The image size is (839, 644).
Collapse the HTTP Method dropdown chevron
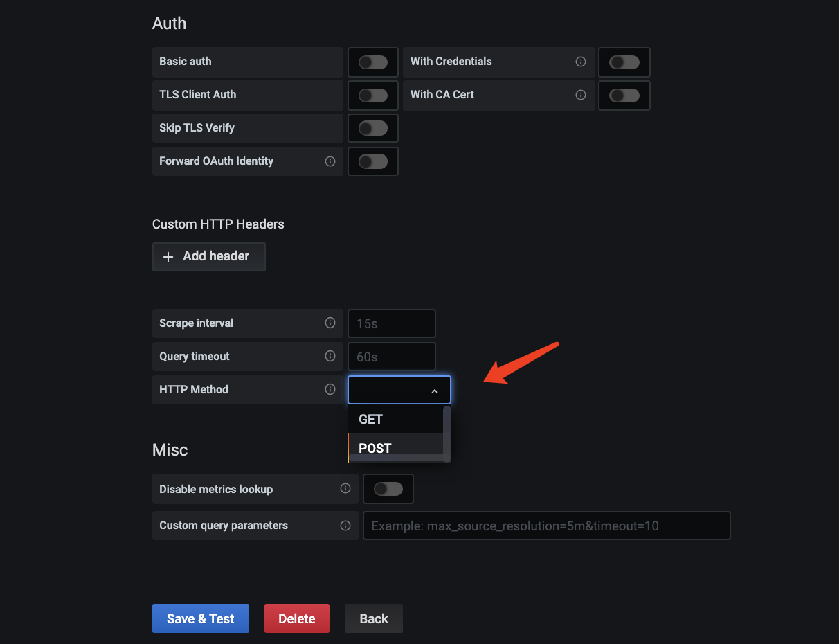435,390
